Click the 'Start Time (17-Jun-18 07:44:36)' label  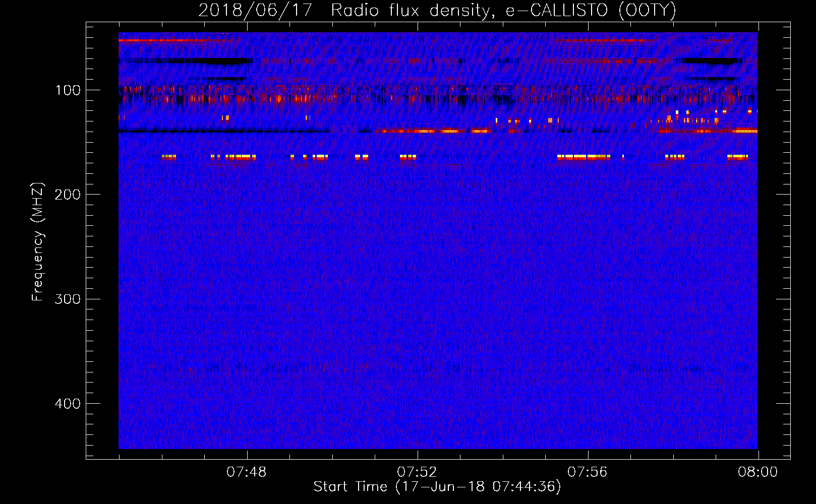437,487
